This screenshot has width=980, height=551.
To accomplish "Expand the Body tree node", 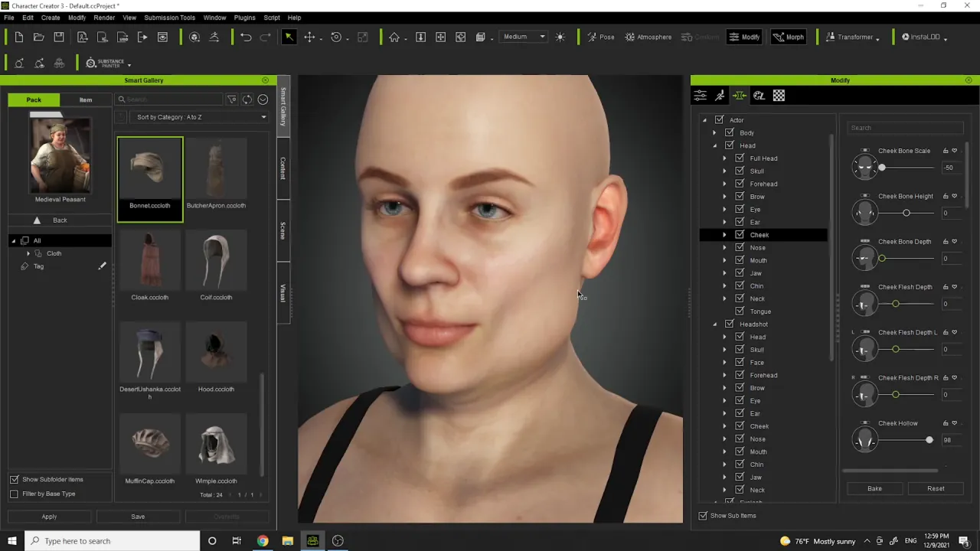I will click(714, 132).
